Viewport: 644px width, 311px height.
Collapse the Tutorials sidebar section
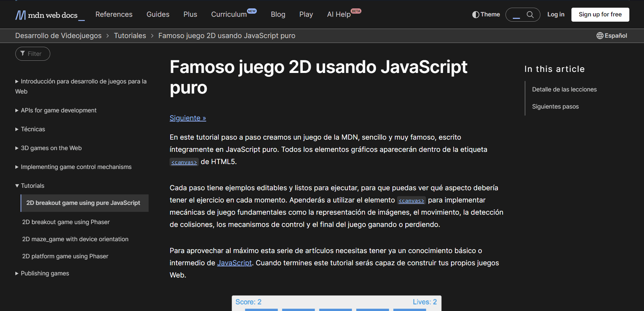32,186
